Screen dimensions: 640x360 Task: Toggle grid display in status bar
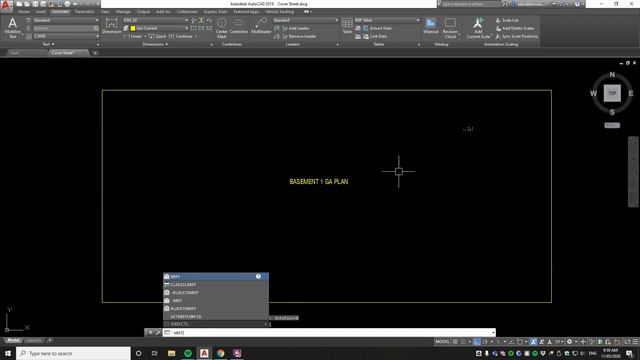(x=455, y=342)
